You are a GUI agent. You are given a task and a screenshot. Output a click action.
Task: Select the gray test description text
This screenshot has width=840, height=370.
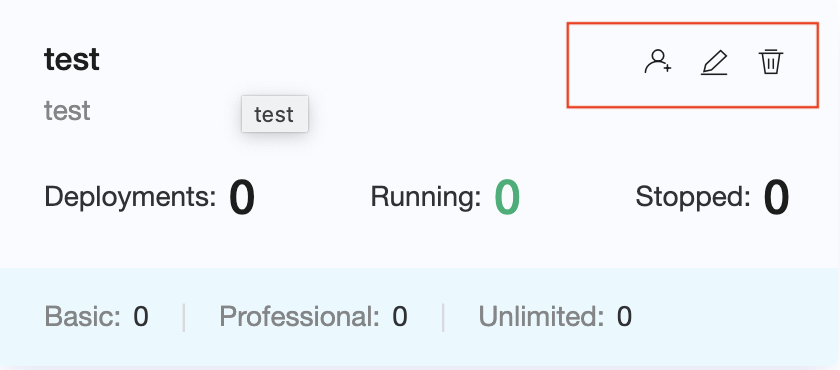[67, 111]
